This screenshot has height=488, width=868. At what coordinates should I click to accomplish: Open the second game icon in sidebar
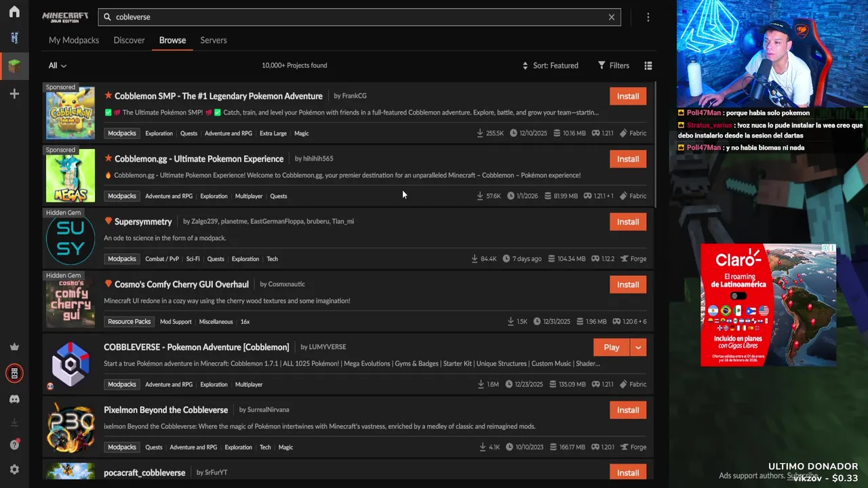[x=14, y=38]
